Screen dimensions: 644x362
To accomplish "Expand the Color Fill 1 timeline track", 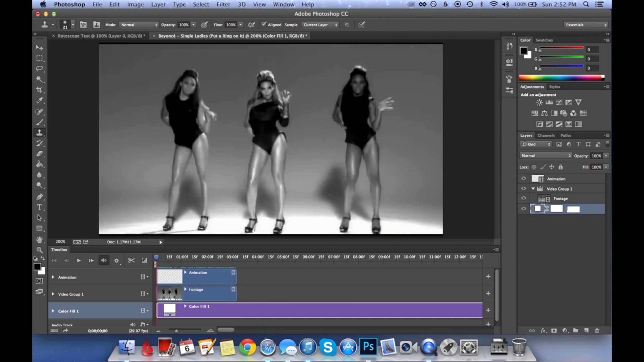I will [53, 311].
